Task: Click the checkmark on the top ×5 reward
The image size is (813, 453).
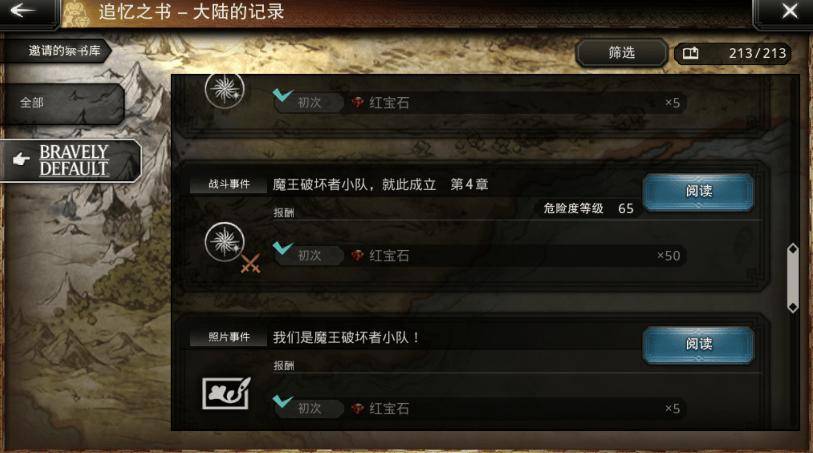Action: (283, 95)
